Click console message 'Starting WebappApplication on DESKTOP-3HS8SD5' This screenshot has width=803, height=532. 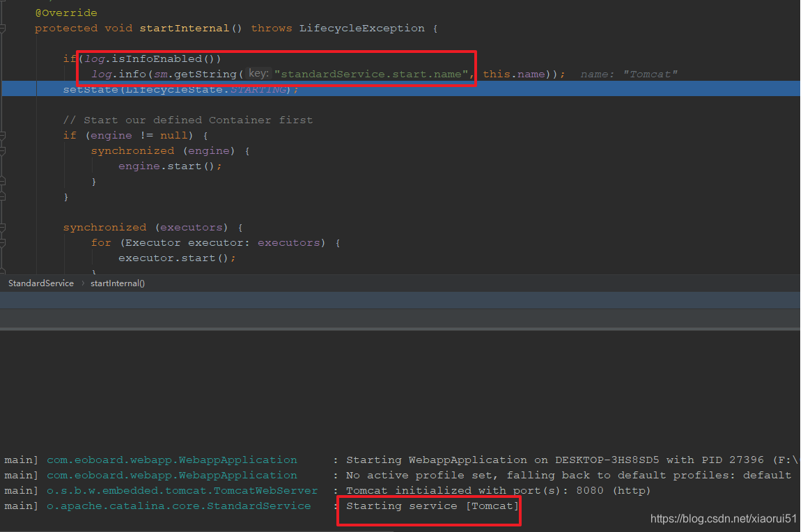[x=502, y=460]
